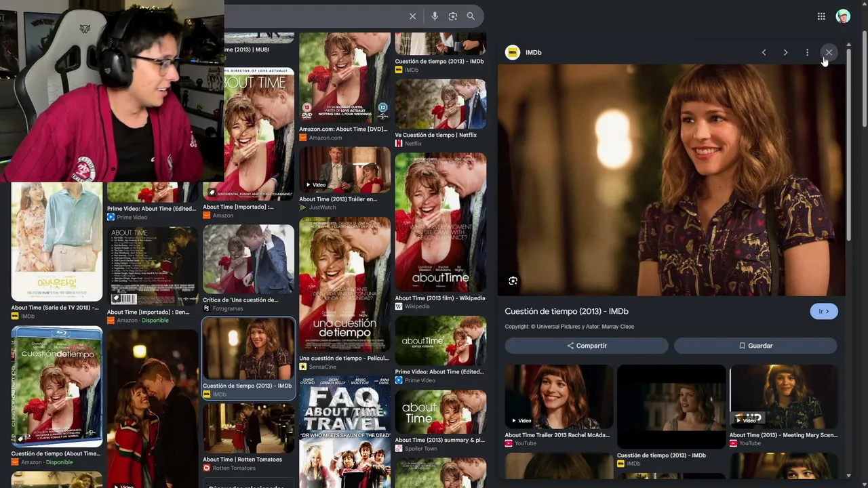Image resolution: width=868 pixels, height=488 pixels.
Task: Click the Netflix favicon under the Netflix result
Action: (399, 144)
